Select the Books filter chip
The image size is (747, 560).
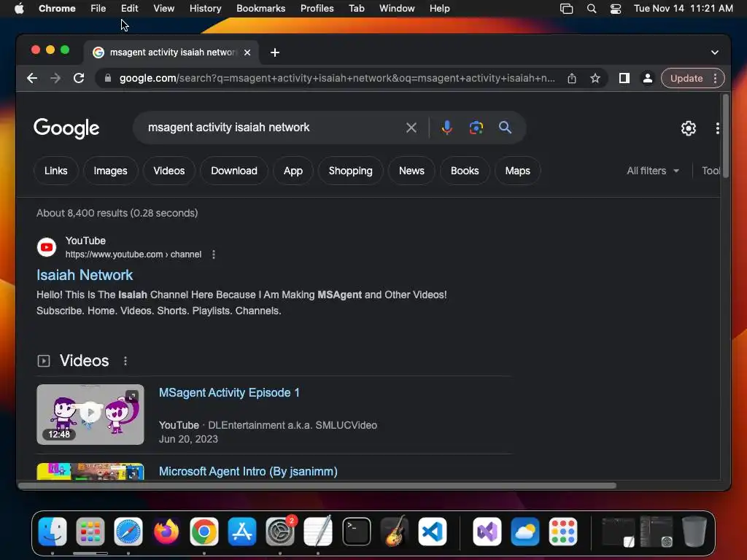[465, 171]
